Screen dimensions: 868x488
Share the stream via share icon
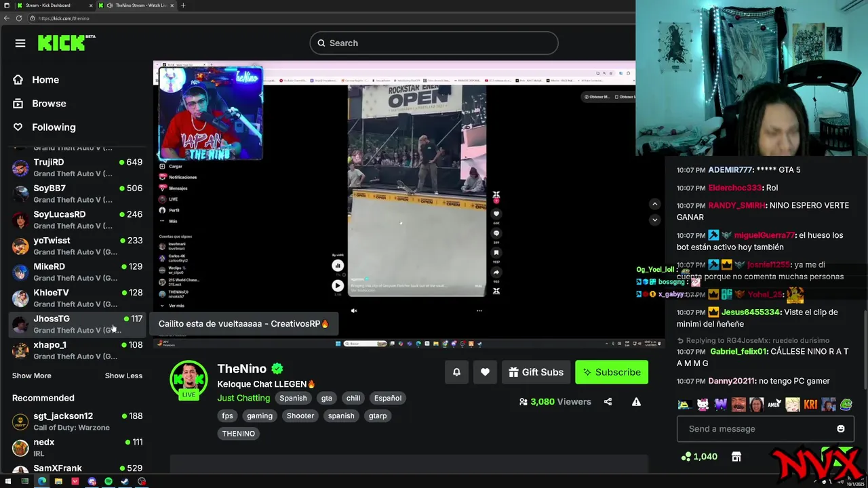point(608,401)
